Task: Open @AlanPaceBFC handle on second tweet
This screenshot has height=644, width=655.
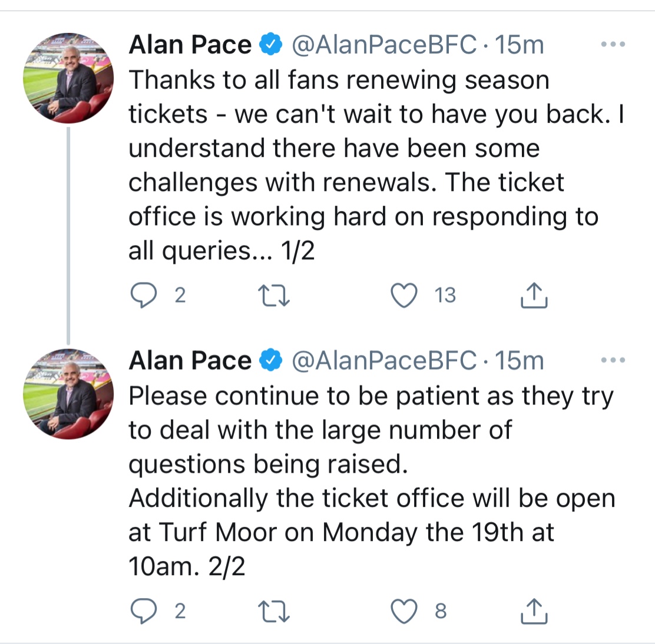Action: point(384,361)
